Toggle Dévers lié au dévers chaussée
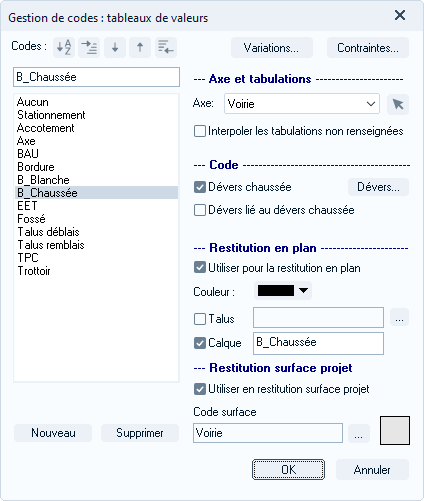This screenshot has height=501, width=424. point(200,210)
